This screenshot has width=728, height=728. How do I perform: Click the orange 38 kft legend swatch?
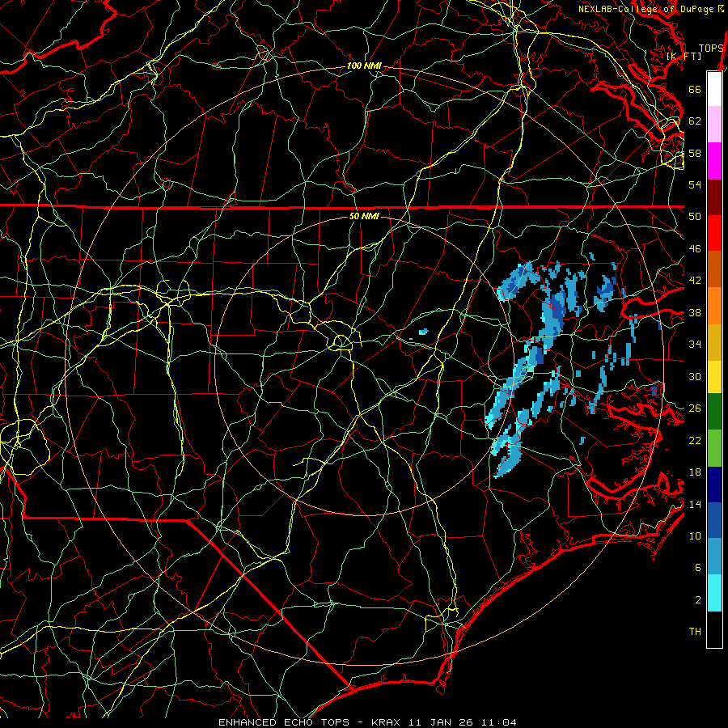[x=714, y=306]
